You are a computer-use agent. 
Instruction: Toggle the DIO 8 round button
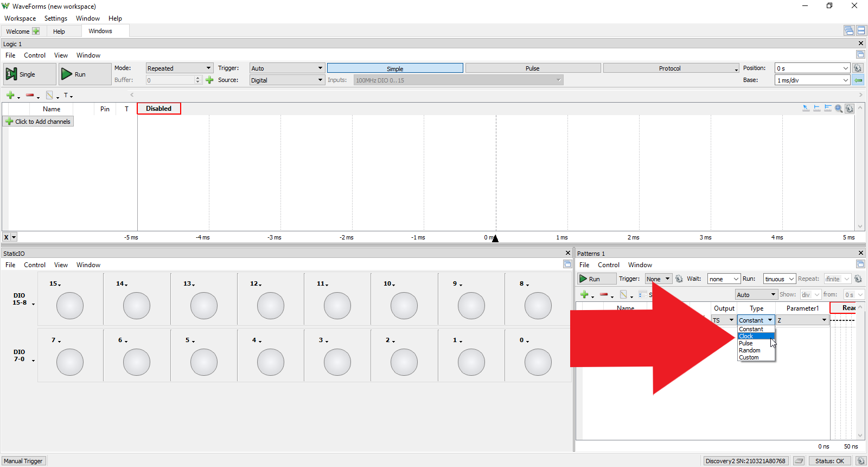538,306
